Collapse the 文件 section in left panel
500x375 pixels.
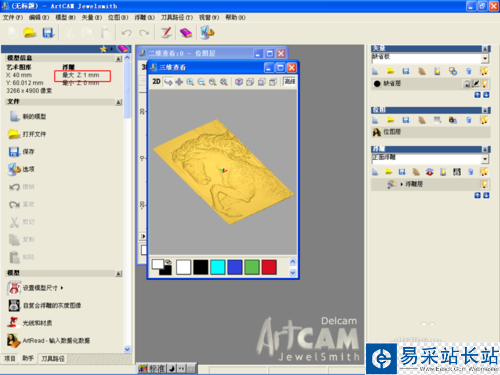coord(119,102)
